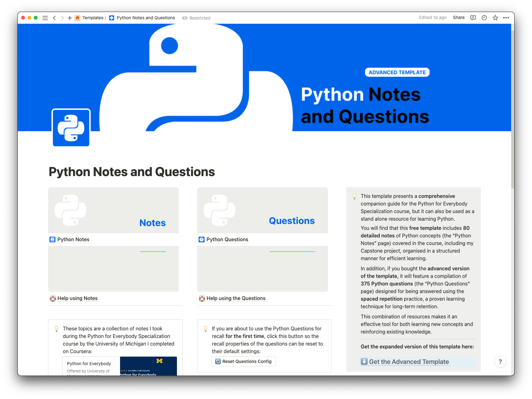Click the hamburger sidebar menu icon
This screenshot has width=532, height=399.
(45, 18)
